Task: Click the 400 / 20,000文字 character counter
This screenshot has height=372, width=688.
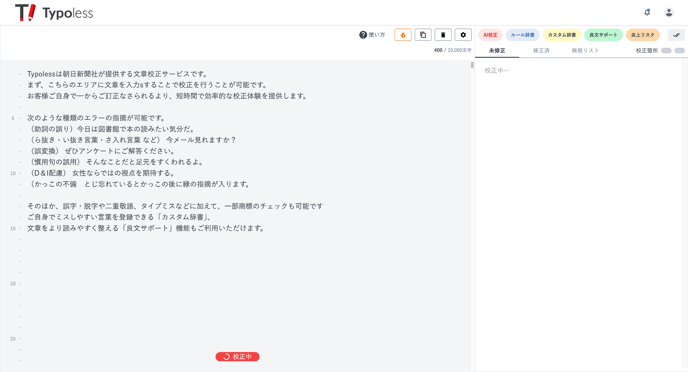Action: coord(452,50)
